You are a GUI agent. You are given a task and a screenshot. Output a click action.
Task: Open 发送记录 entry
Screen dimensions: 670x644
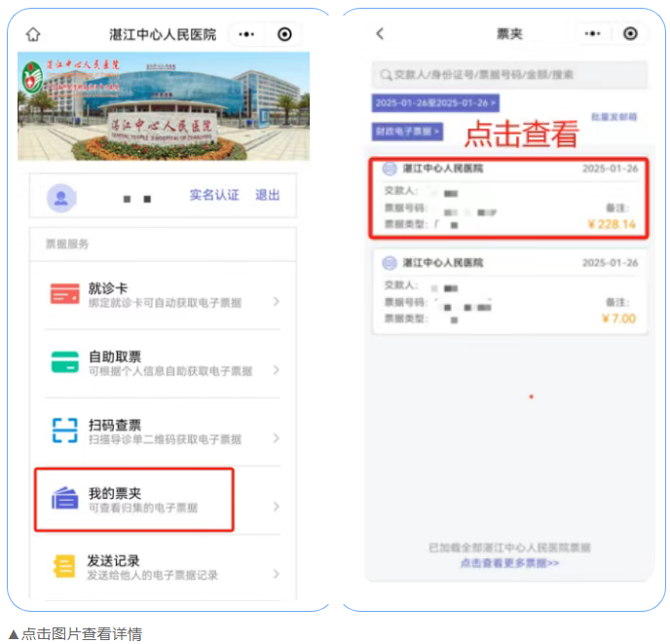point(163,567)
